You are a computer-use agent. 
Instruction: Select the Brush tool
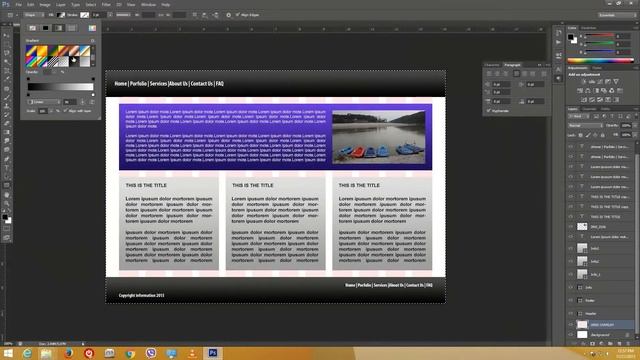click(7, 97)
